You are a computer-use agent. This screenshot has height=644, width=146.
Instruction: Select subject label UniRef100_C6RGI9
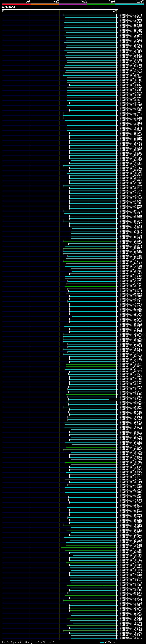[131, 638]
